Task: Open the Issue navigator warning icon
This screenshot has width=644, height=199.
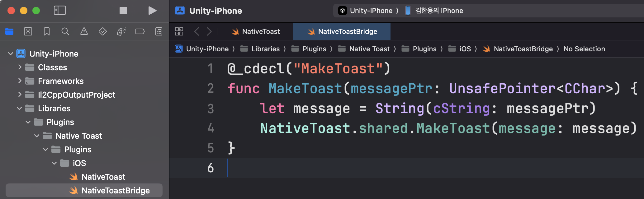Action: point(84,31)
